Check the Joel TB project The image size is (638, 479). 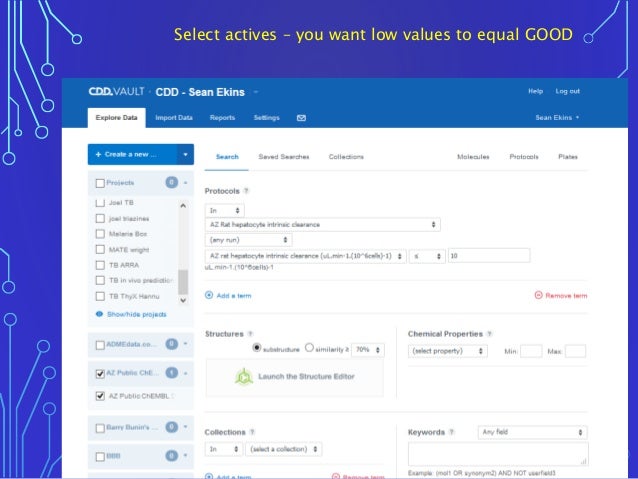(100, 203)
